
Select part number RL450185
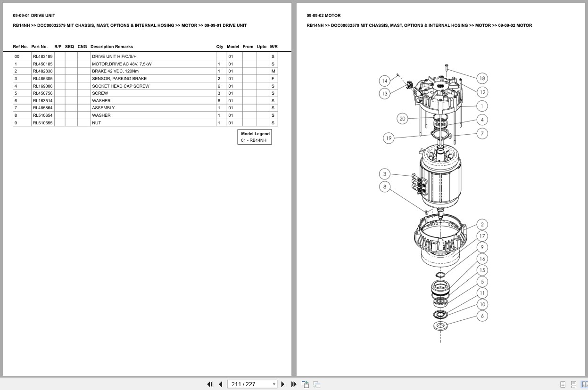tap(42, 64)
